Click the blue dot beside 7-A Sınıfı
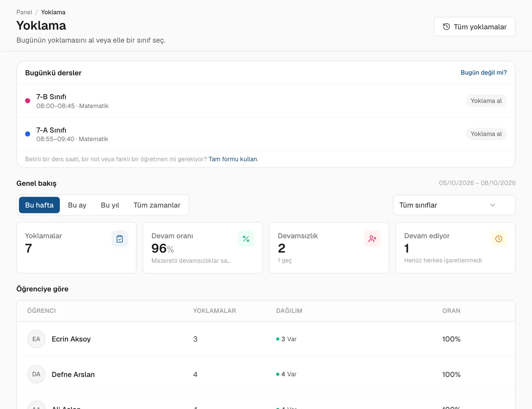532x409 pixels. [x=28, y=134]
